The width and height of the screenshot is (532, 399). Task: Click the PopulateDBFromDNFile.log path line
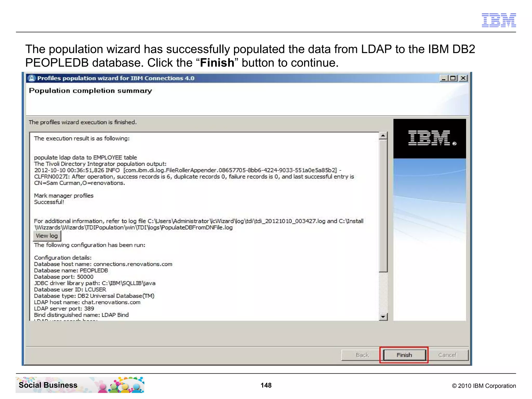point(133,228)
